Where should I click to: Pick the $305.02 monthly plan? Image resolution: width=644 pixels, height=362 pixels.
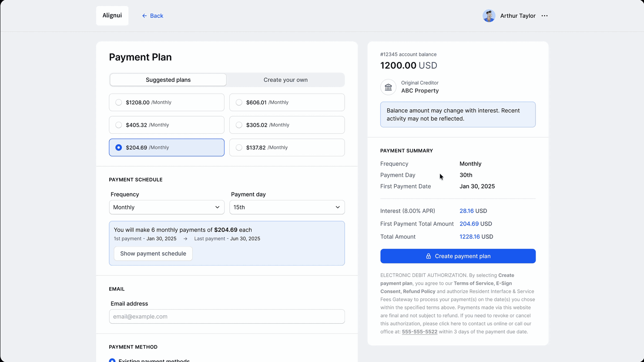pyautogui.click(x=287, y=125)
